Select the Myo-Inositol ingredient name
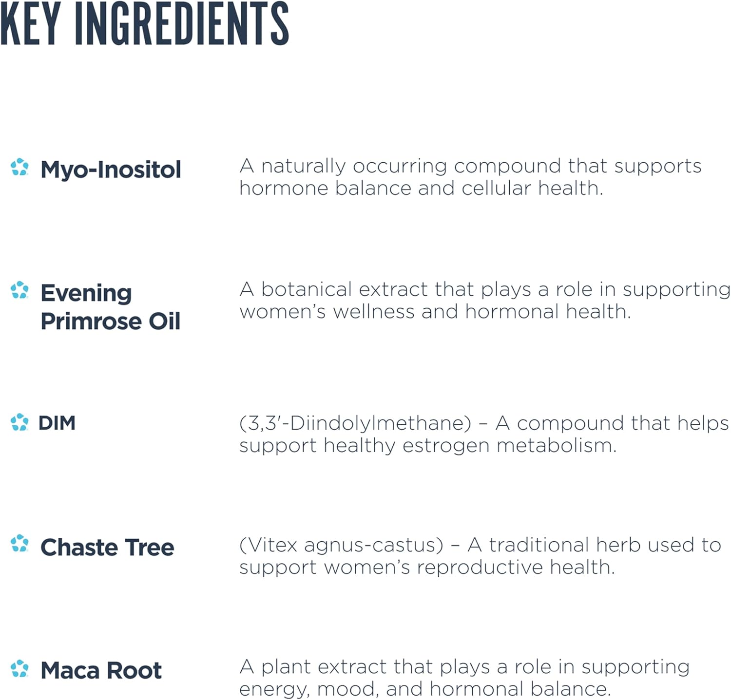 [111, 170]
